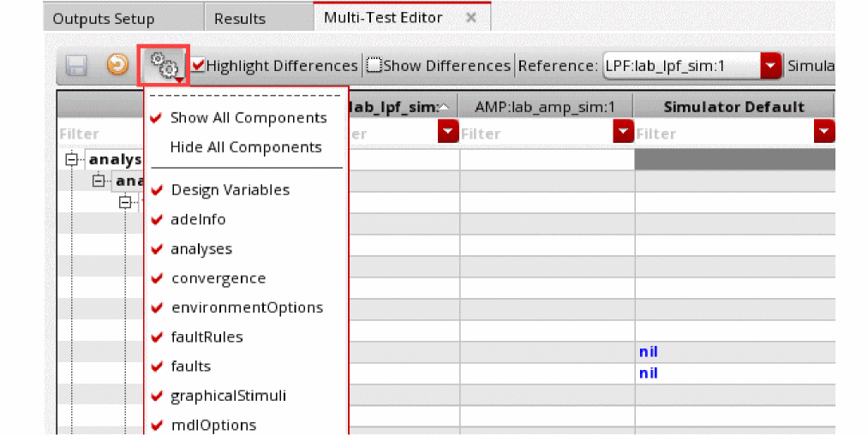Open filter dropdown under Simulator Default column
Screen dimensions: 868x435
point(825,133)
